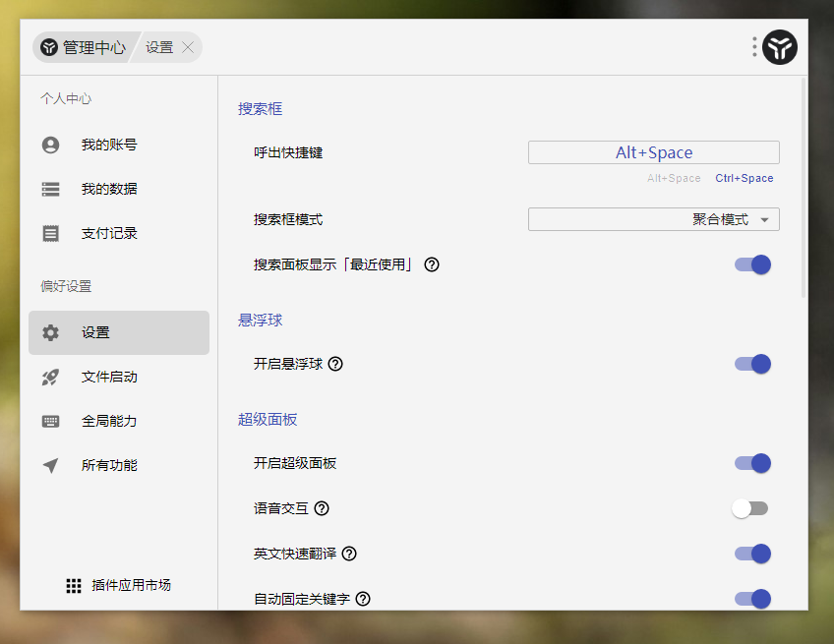Click the 支付记录 receipt icon
Image resolution: width=834 pixels, height=644 pixels.
click(50, 233)
